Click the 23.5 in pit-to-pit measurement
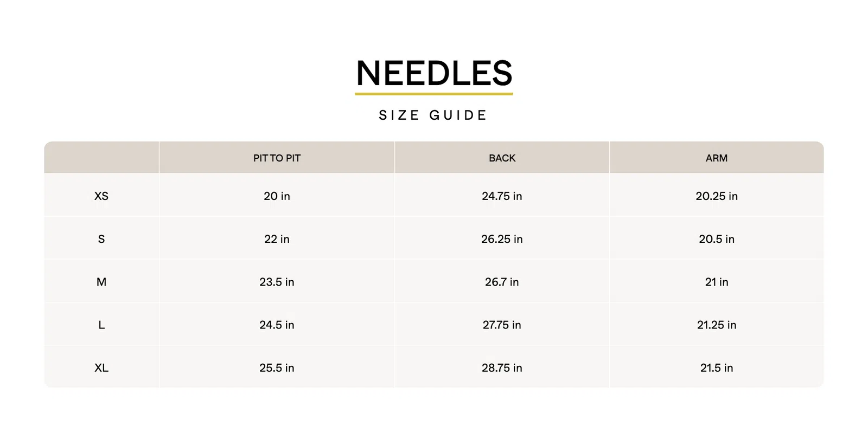The width and height of the screenshot is (868, 445). click(277, 282)
